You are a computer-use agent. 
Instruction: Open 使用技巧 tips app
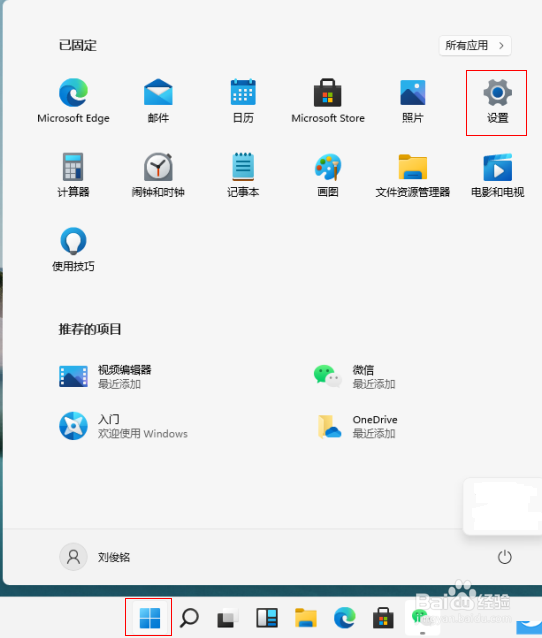[x=73, y=249]
